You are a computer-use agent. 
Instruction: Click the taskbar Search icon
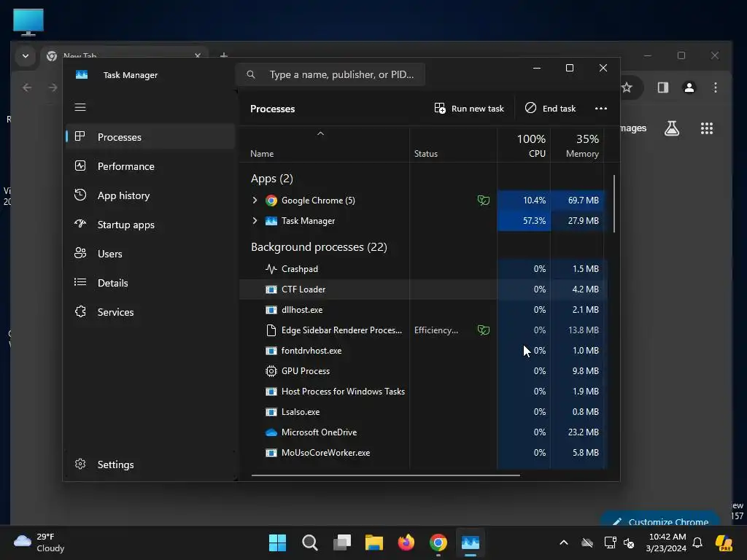click(309, 542)
